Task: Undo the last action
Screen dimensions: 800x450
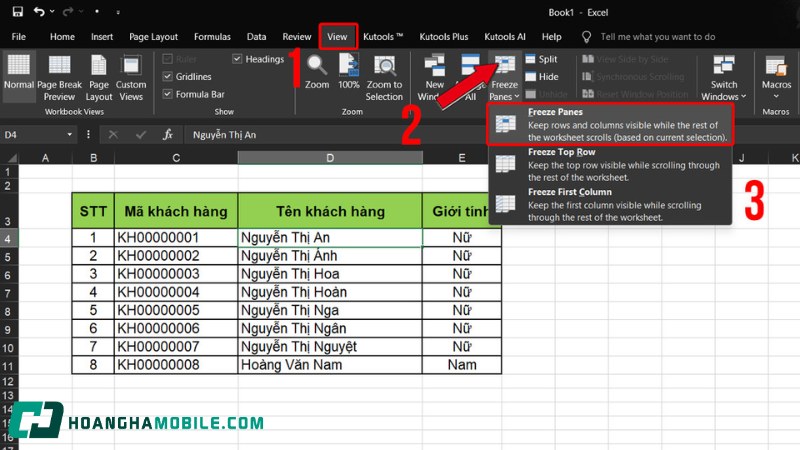Action: pyautogui.click(x=39, y=12)
